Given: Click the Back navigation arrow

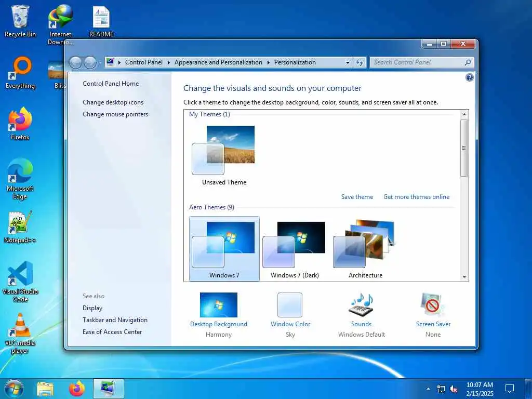Looking at the screenshot, I should 75,62.
